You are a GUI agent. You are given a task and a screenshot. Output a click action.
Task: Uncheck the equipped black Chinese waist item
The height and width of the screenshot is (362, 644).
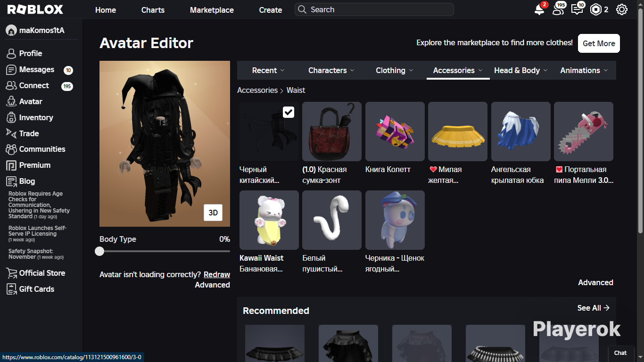[x=289, y=112]
